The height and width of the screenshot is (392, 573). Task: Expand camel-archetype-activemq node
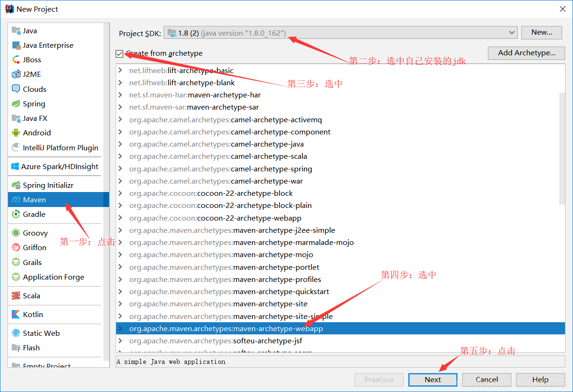(120, 120)
